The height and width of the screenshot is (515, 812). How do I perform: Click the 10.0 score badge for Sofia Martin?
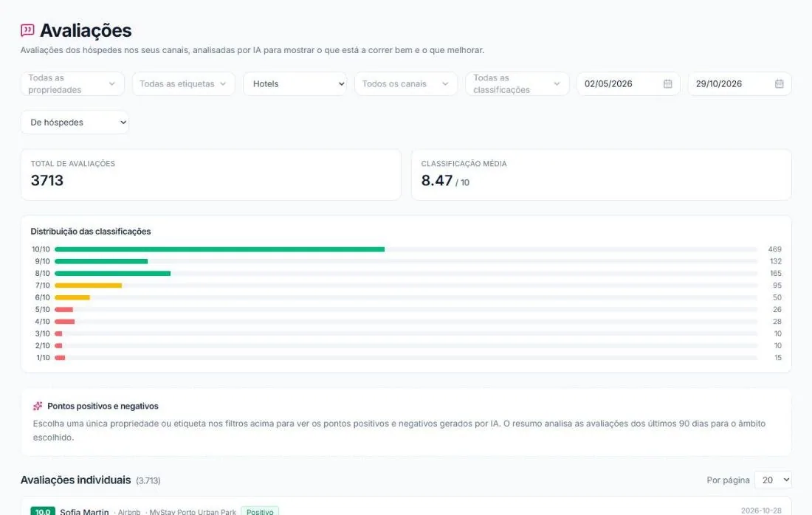coord(43,512)
